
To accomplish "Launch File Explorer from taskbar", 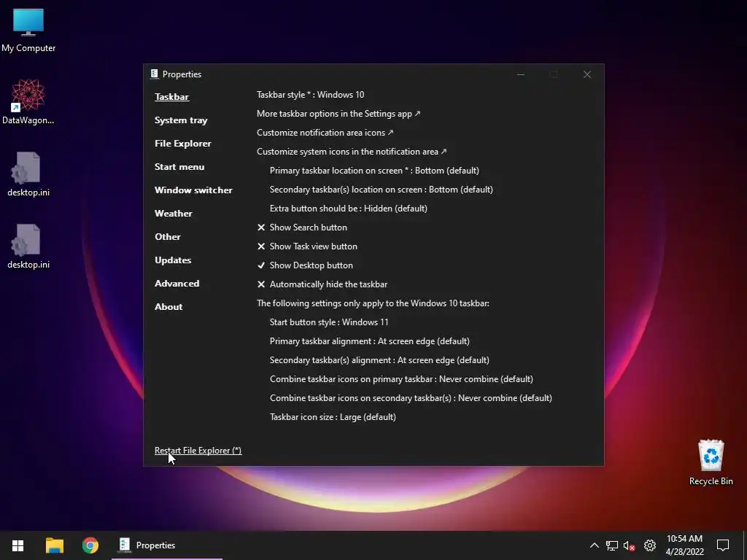I will coord(54,545).
